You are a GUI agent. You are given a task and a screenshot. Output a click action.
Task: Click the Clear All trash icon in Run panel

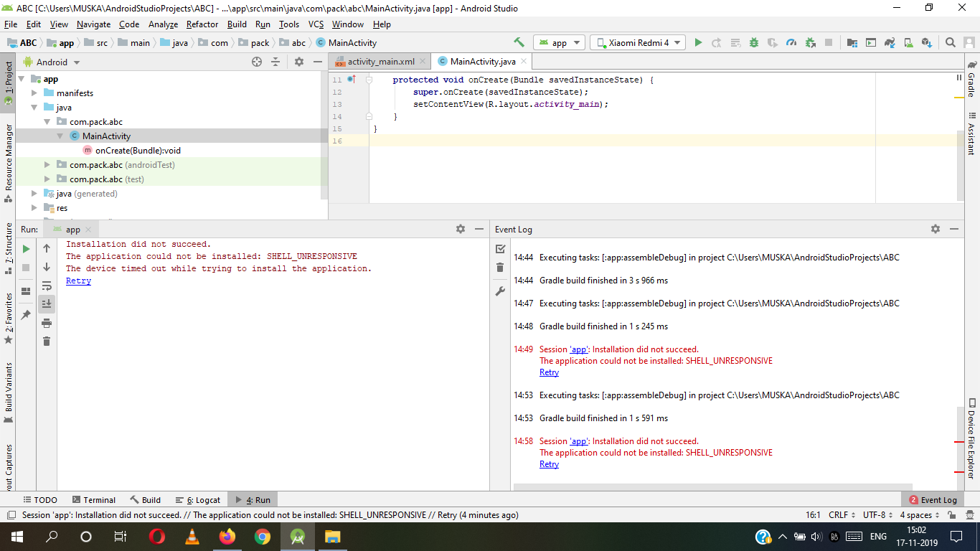point(47,342)
